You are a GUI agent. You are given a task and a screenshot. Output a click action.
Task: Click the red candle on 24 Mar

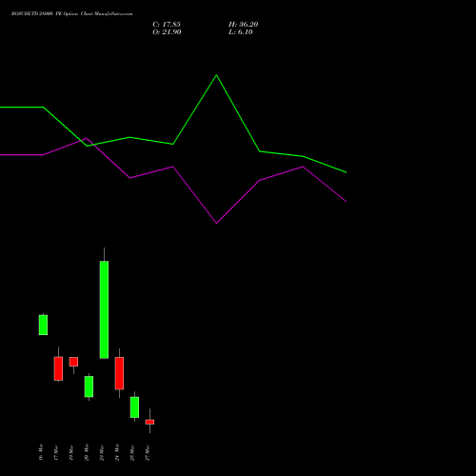(x=119, y=373)
